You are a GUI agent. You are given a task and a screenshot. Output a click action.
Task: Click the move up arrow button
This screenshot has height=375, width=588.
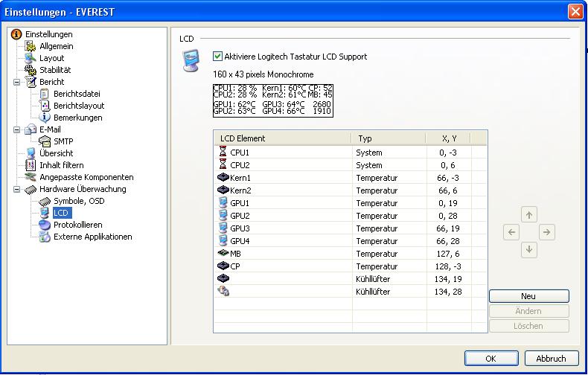pos(529,215)
